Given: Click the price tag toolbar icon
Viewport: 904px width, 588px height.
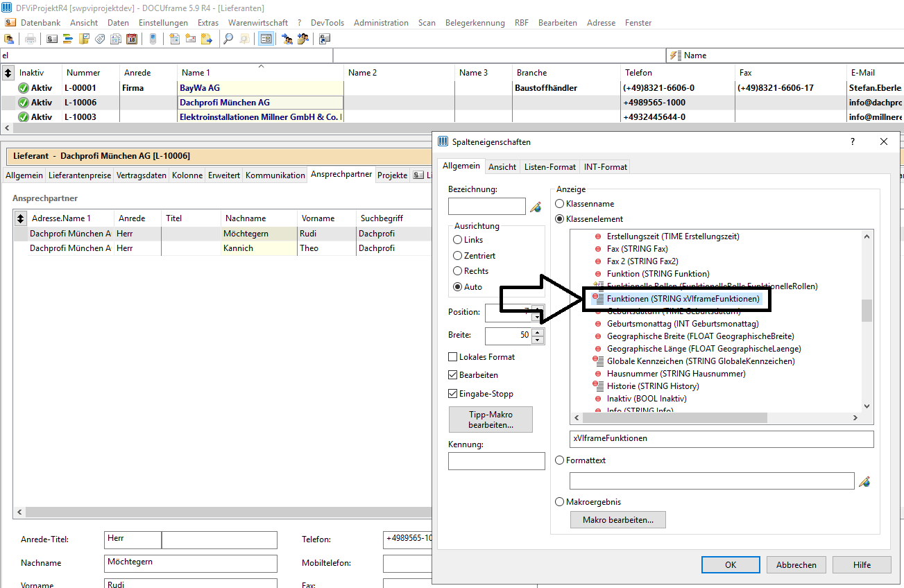Looking at the screenshot, I should pyautogui.click(x=100, y=39).
